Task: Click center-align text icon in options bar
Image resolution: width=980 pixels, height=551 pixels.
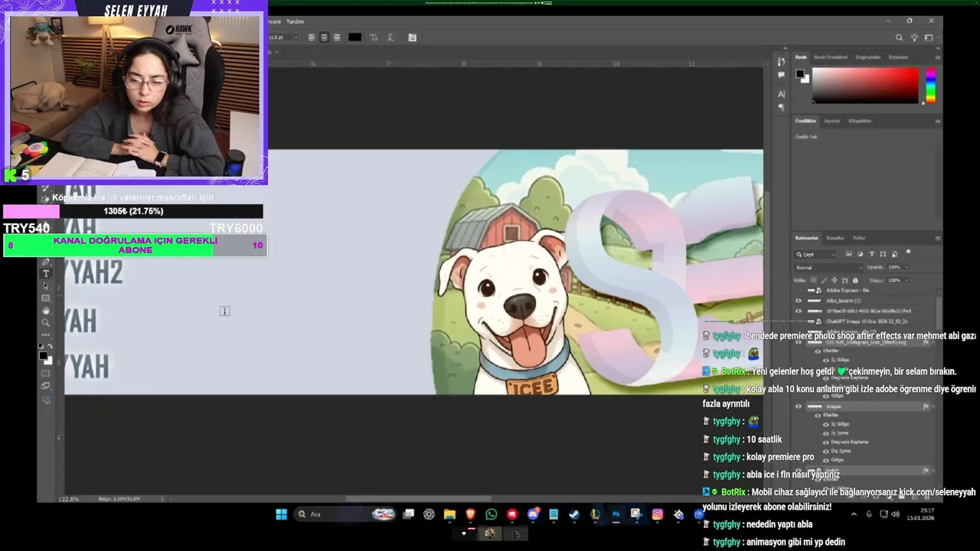Action: tap(324, 37)
